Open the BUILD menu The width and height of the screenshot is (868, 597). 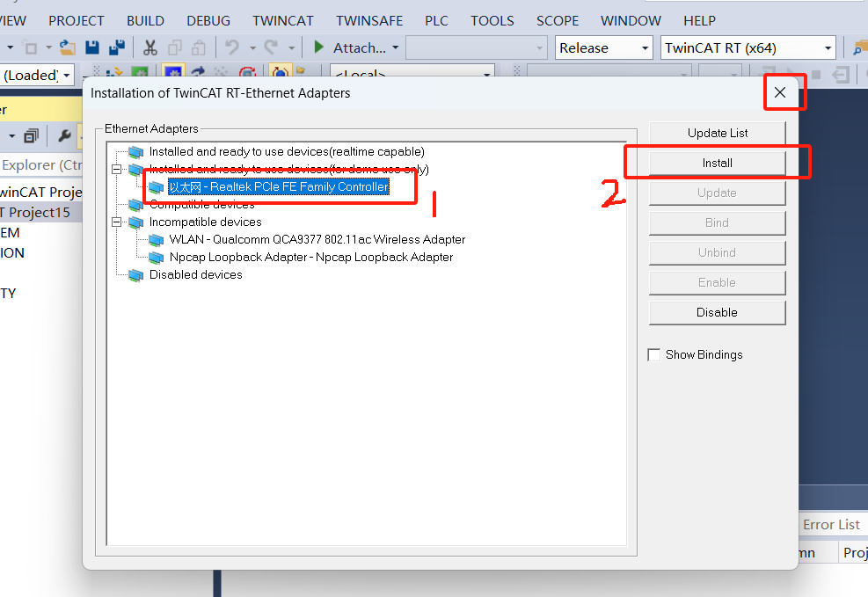(x=146, y=21)
